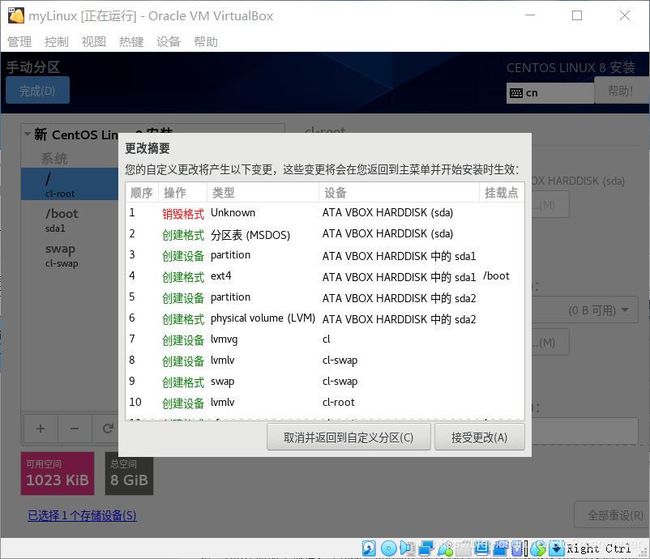Click the minus remove mount point button
650x559 pixels.
pyautogui.click(x=74, y=428)
